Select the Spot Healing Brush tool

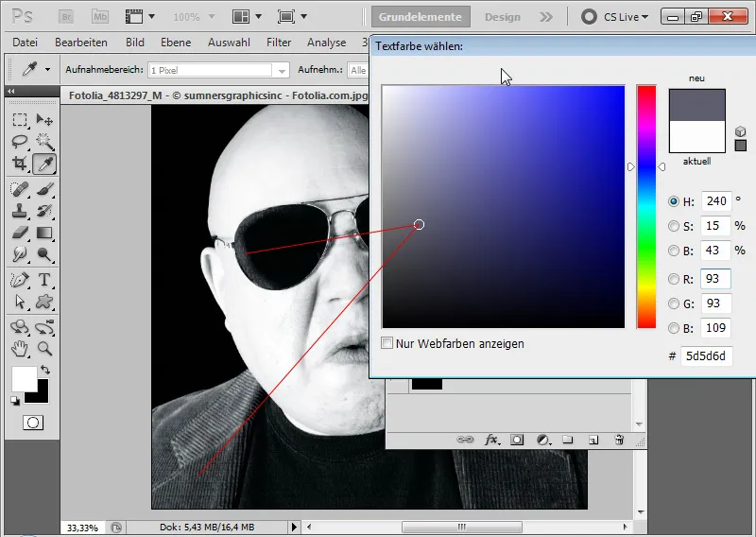(x=20, y=189)
